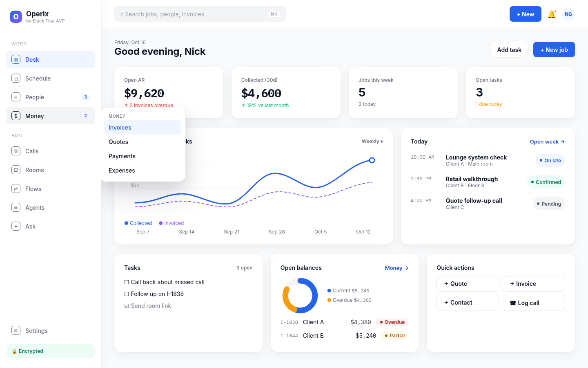Check off 'Call back about missed call'
Viewport: 588px width, 368px height.
pyautogui.click(x=127, y=282)
